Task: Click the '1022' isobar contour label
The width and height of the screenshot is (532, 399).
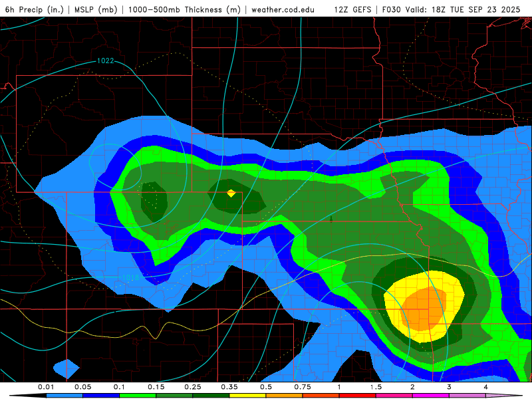Action: coord(106,61)
